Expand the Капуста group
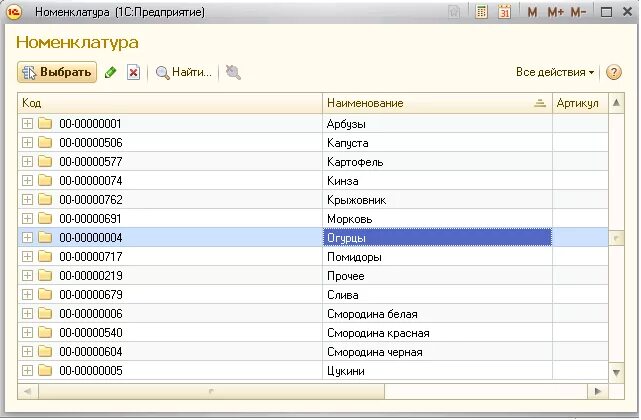Viewport: 641px width, 420px height. (x=27, y=142)
